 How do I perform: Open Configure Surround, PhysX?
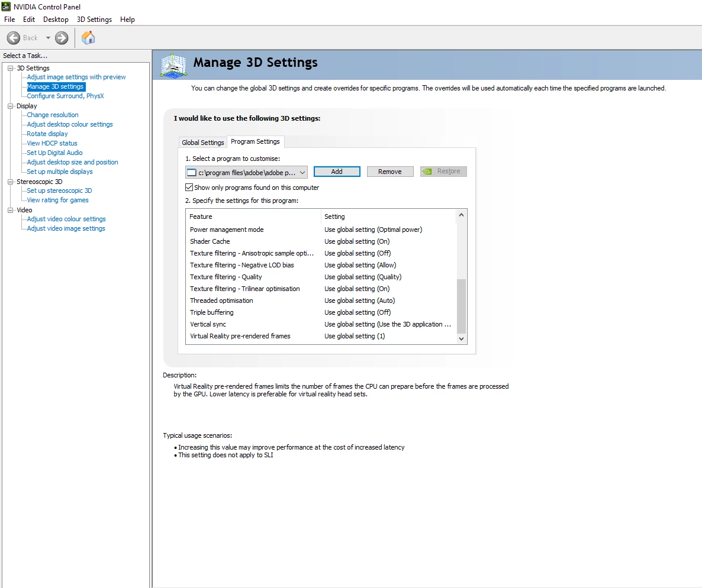pyautogui.click(x=65, y=96)
